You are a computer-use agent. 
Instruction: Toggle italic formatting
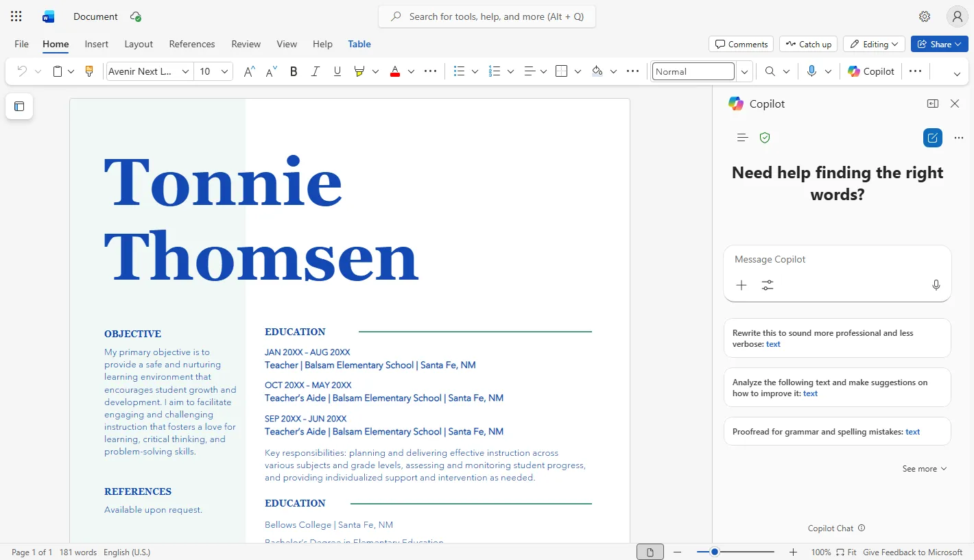pyautogui.click(x=316, y=71)
